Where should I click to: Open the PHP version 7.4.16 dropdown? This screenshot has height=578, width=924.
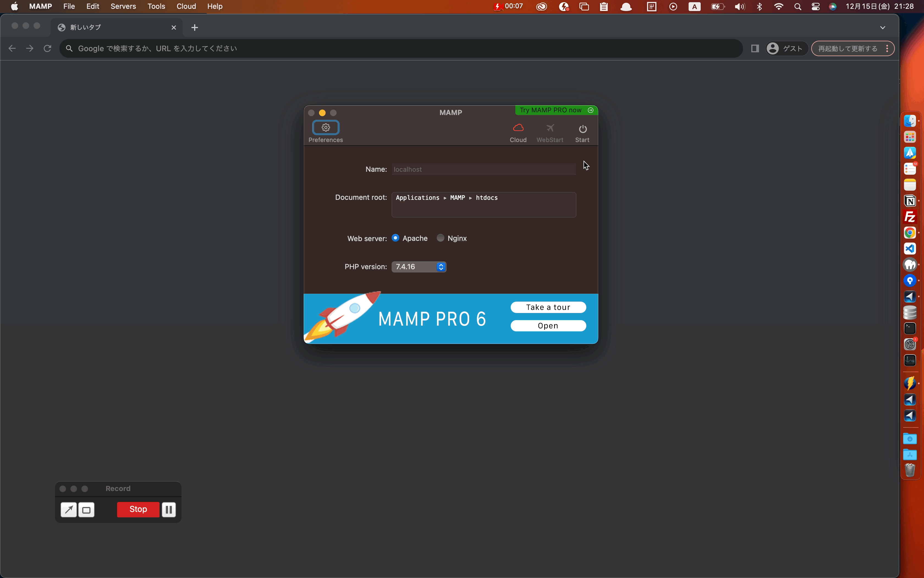click(419, 267)
